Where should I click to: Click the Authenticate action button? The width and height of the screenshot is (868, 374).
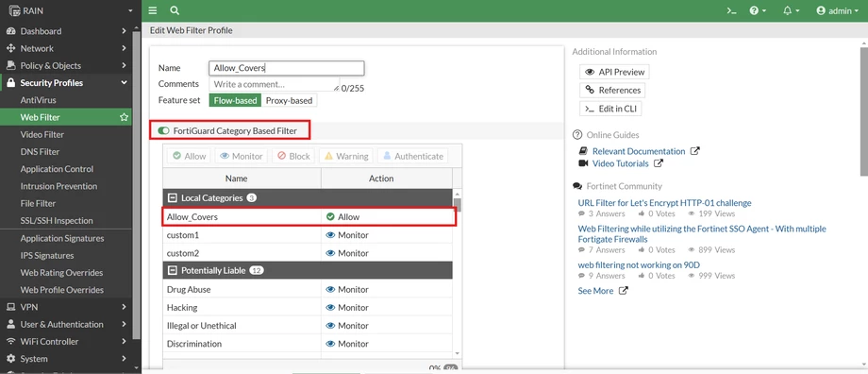coord(413,156)
